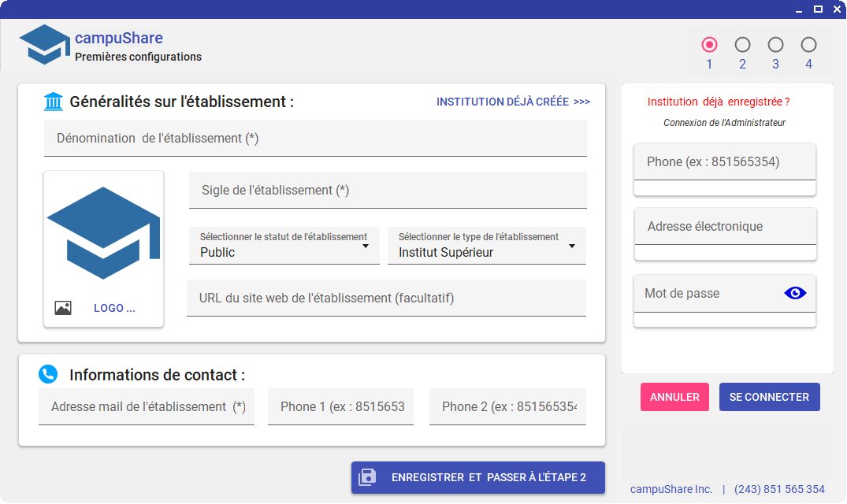Expand the establishment type dropdown Institut Supérieur
Viewport: 847px width, 504px height.
(486, 246)
